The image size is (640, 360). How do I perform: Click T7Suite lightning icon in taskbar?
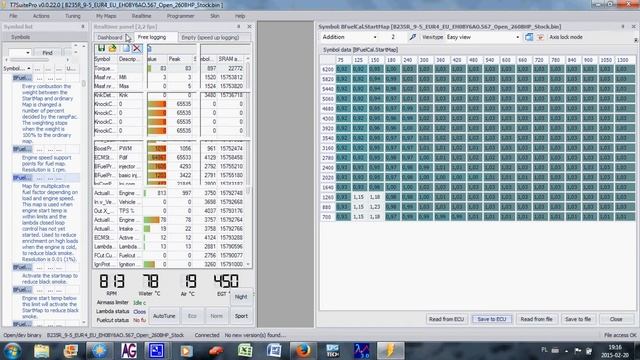click(x=390, y=351)
